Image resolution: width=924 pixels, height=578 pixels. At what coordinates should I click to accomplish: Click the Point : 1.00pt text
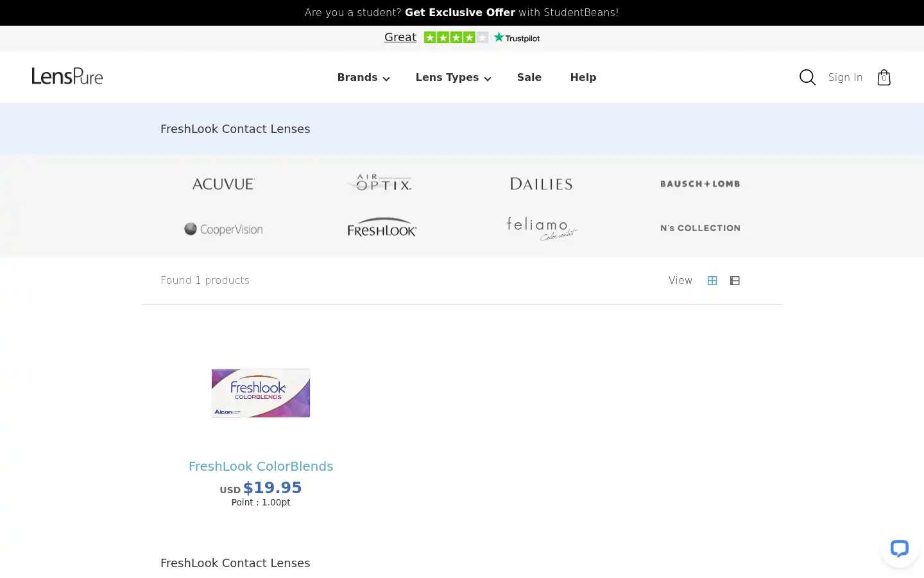coord(261,502)
